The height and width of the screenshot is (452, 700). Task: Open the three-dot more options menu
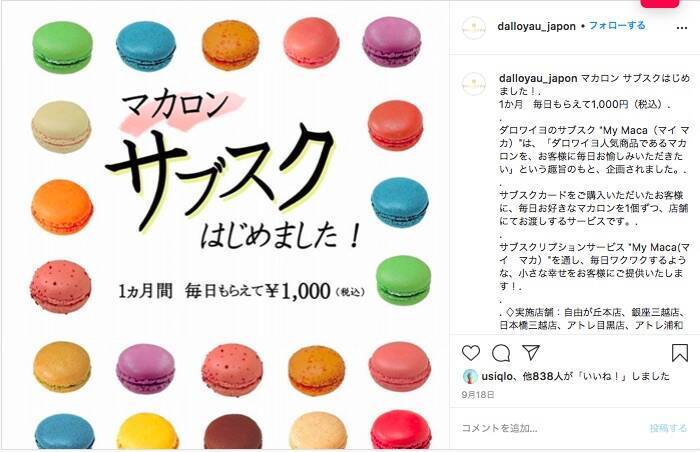point(682,28)
